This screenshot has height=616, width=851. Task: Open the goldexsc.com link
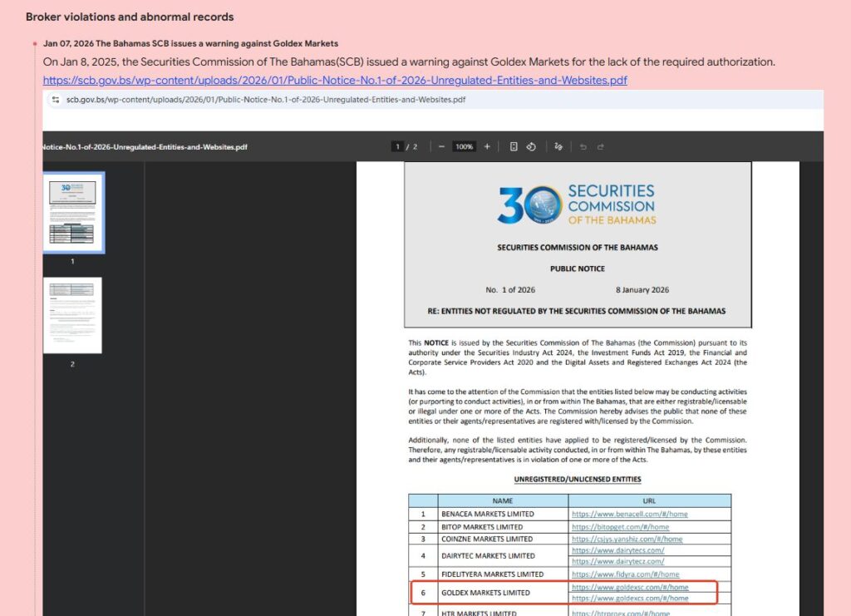[629, 587]
